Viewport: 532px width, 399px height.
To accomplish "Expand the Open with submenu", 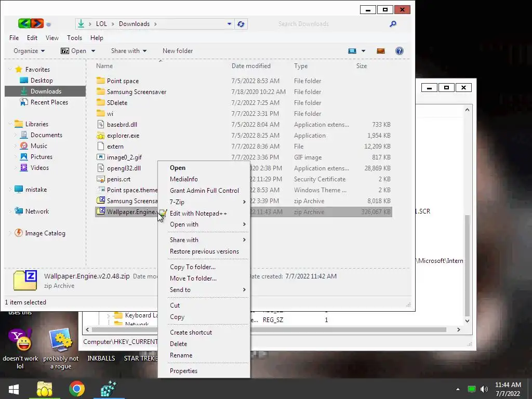I will point(208,224).
